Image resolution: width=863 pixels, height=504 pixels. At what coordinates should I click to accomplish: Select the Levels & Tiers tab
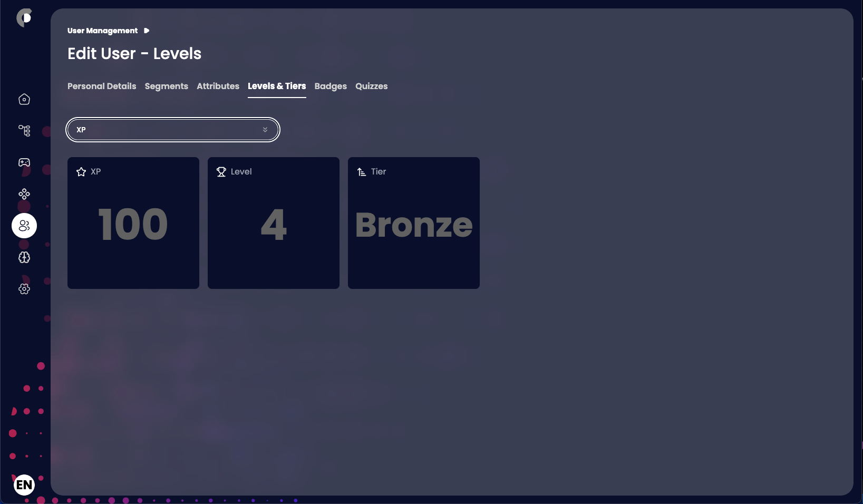(277, 86)
